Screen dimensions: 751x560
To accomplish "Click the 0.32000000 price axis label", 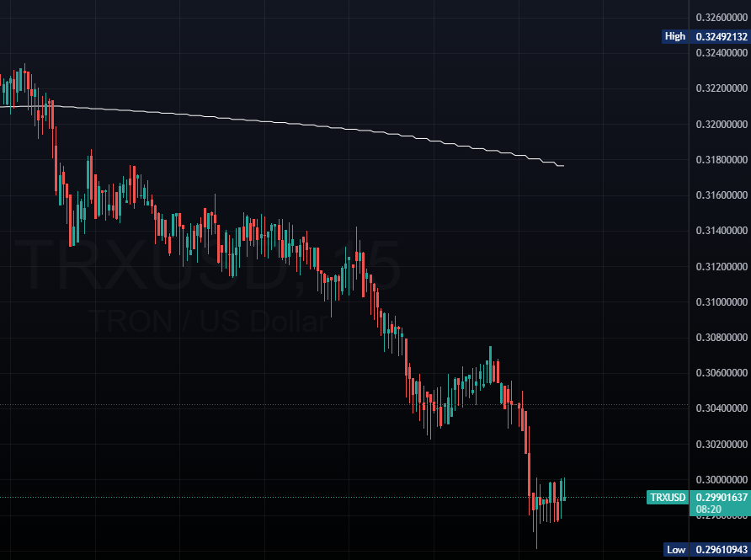I will [722, 124].
